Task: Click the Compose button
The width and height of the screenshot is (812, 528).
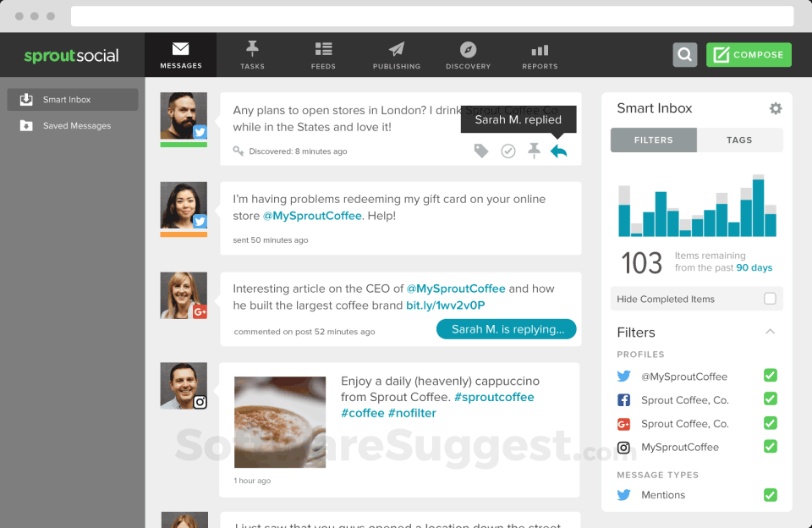Action: pyautogui.click(x=749, y=54)
